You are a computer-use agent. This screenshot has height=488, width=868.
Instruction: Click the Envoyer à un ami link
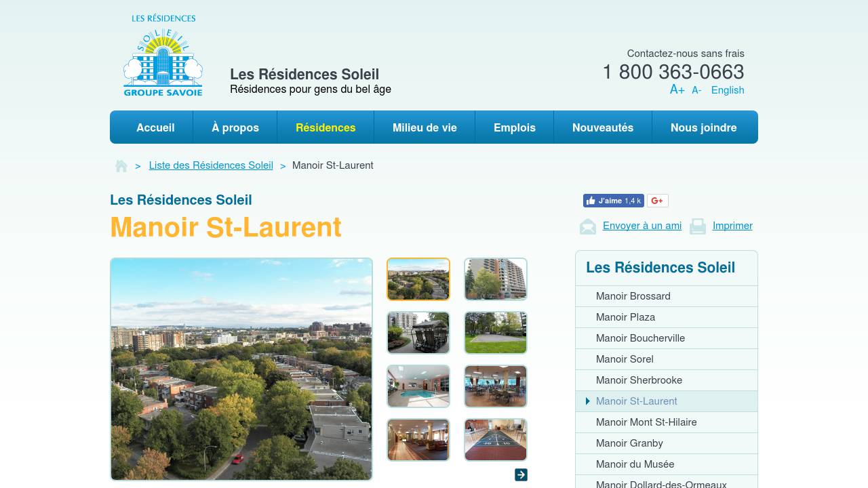642,226
